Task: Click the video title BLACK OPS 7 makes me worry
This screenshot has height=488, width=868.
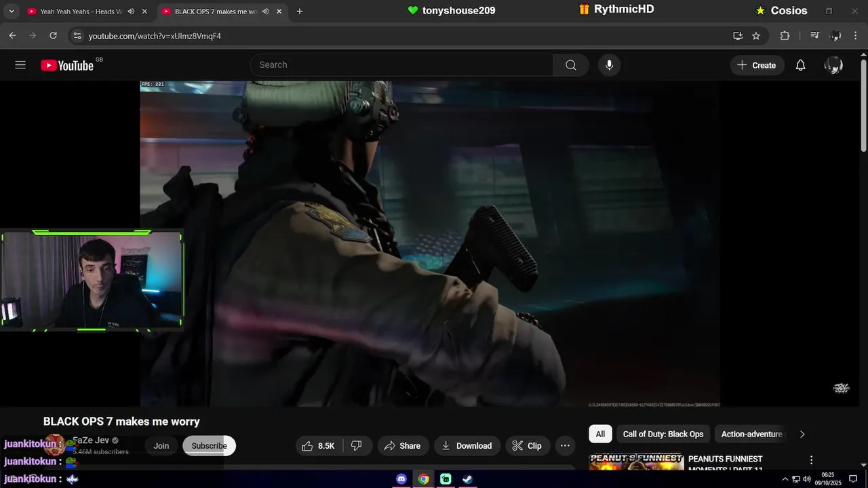Action: pyautogui.click(x=121, y=422)
